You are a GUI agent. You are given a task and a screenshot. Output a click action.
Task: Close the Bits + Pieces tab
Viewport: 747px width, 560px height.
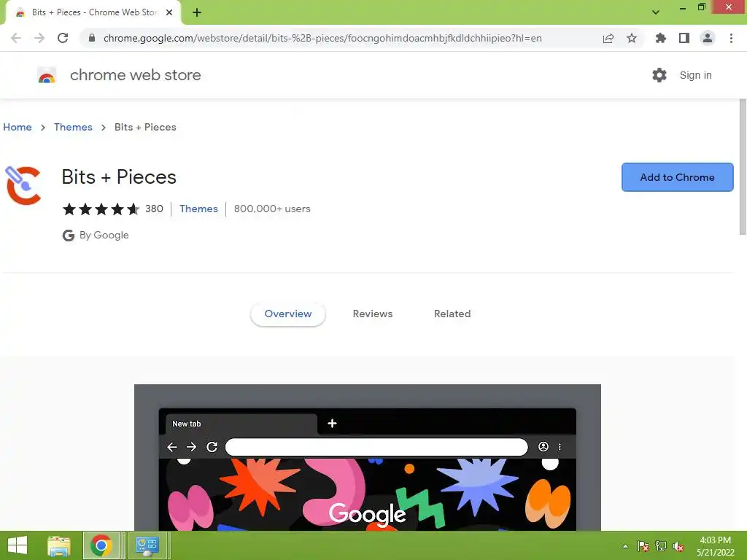click(169, 12)
